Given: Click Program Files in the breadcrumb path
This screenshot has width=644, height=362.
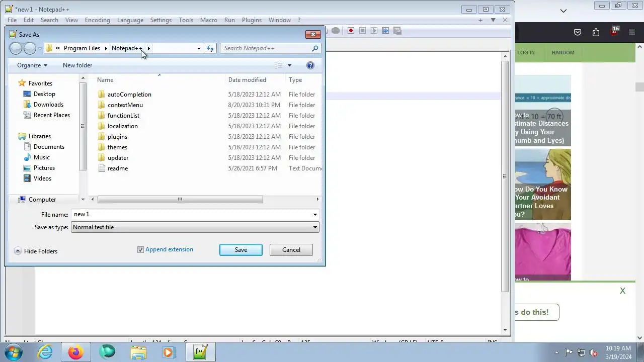Looking at the screenshot, I should tap(82, 48).
